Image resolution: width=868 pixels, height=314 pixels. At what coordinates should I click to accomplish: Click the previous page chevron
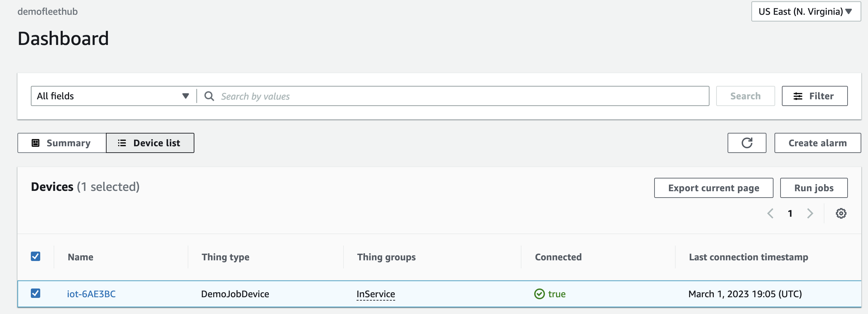[x=770, y=213]
